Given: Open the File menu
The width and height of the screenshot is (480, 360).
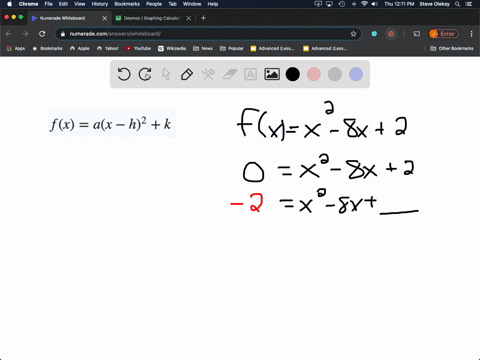Looking at the screenshot, I should pyautogui.click(x=49, y=4).
